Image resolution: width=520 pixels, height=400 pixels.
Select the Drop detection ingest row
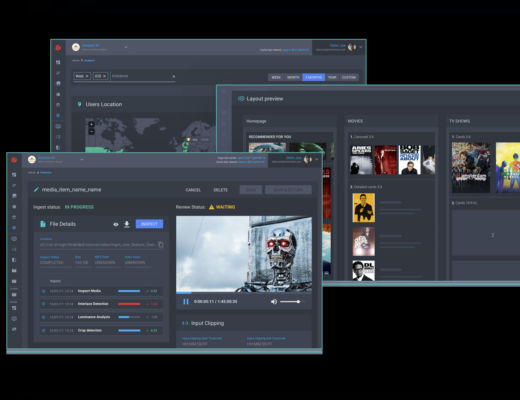pyautogui.click(x=101, y=330)
